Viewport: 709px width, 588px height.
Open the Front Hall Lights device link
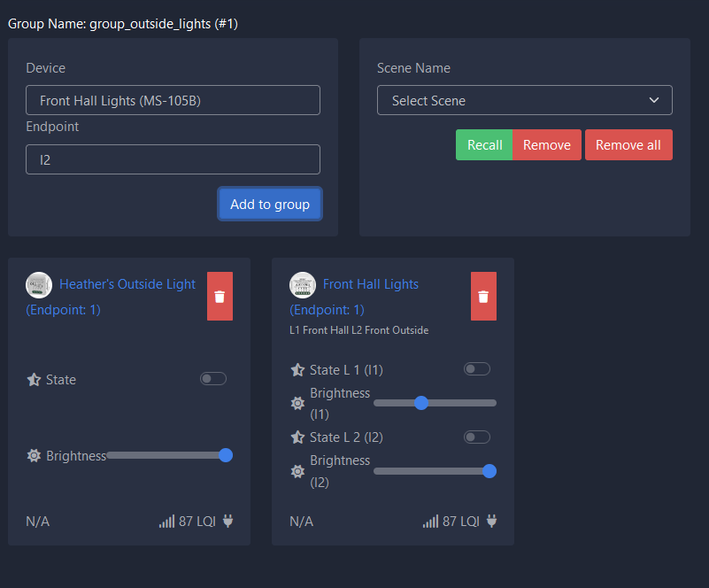371,283
